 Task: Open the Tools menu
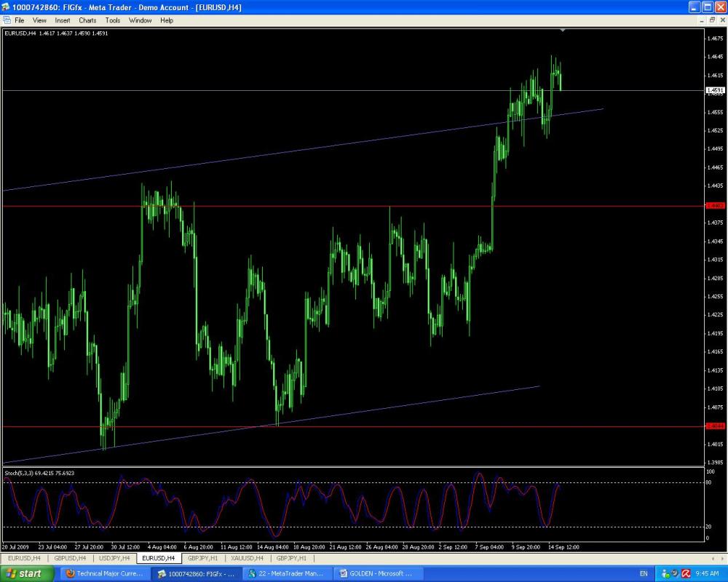tap(112, 20)
